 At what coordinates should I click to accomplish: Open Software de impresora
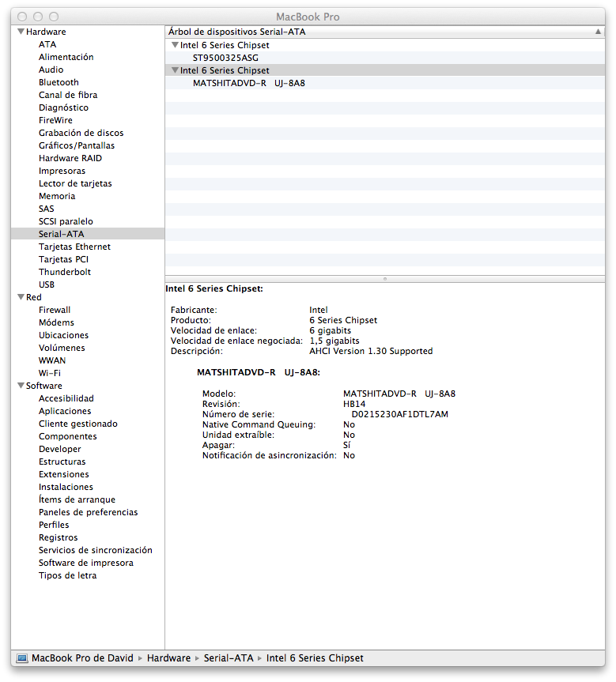coord(85,562)
